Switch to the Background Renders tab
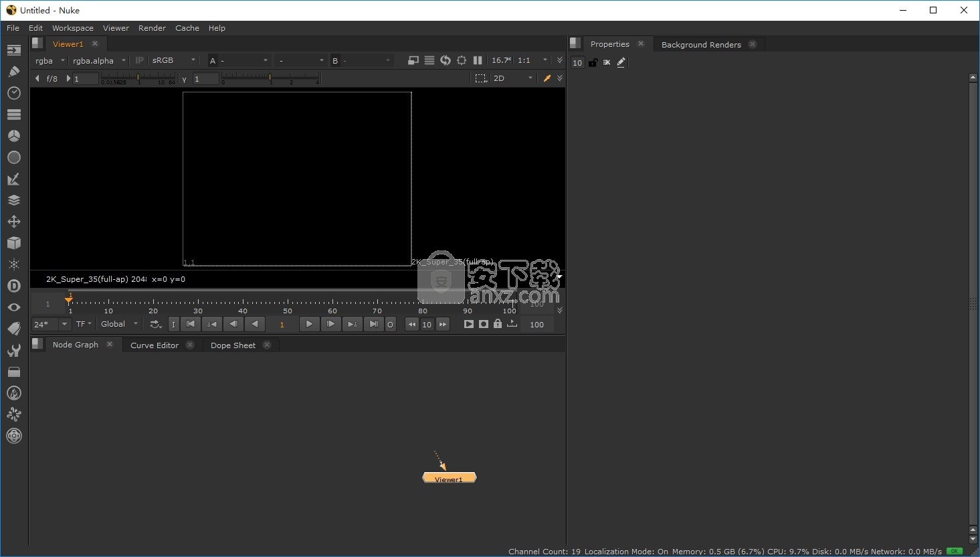This screenshot has height=557, width=980. click(x=701, y=45)
